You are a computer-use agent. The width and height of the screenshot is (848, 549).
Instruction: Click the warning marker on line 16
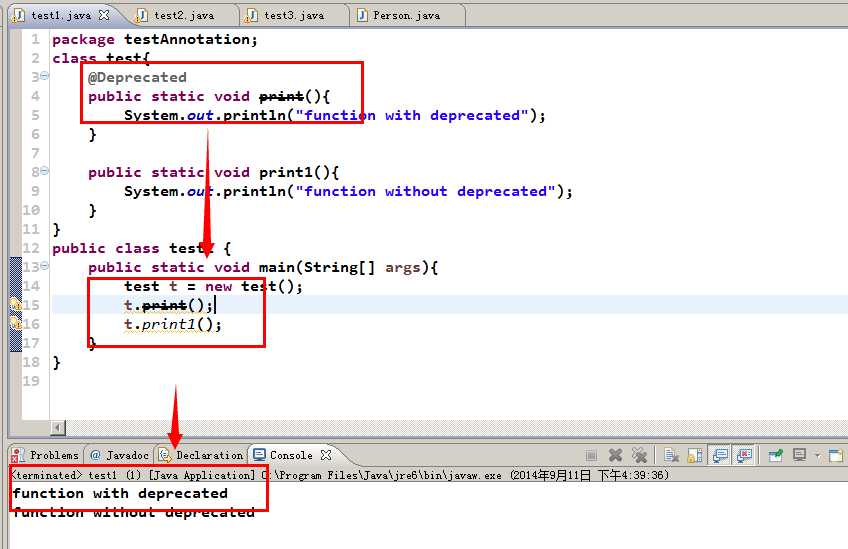[x=16, y=324]
